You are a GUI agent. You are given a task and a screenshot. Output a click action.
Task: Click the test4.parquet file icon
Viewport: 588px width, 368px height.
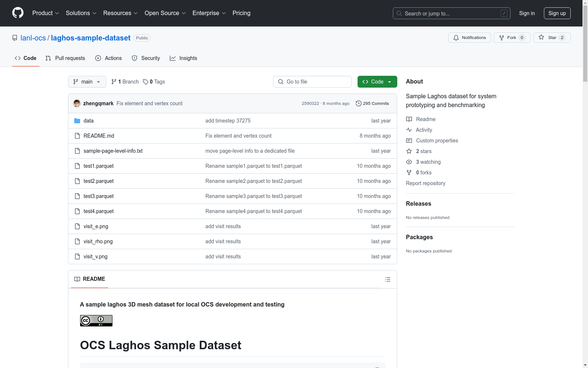77,211
